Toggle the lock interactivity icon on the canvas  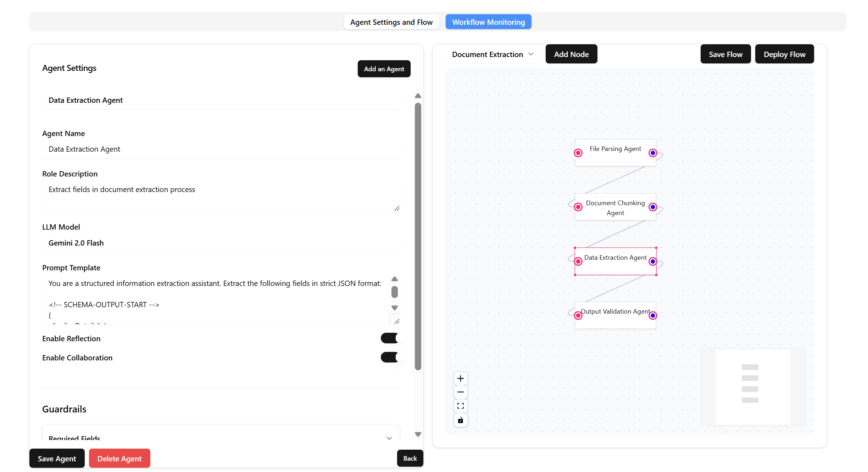[x=460, y=420]
